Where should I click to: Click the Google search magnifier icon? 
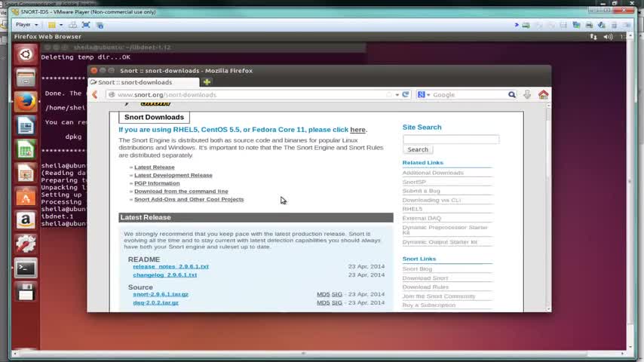point(512,94)
